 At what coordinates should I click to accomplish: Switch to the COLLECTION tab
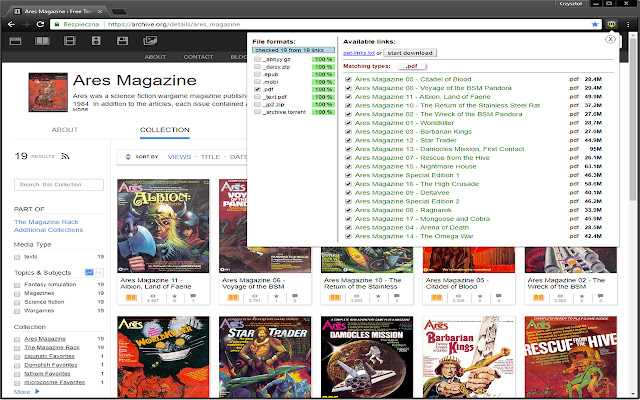pyautogui.click(x=165, y=130)
